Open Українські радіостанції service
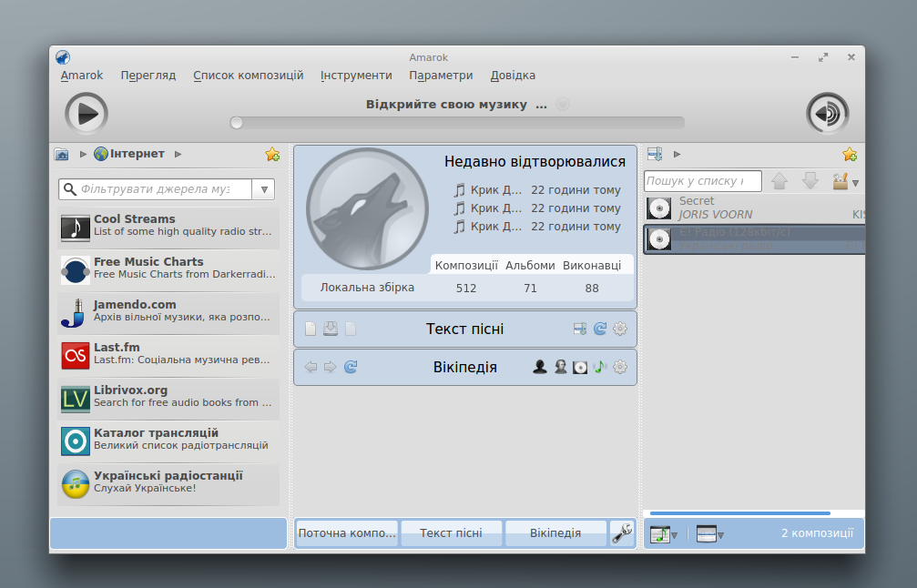 (x=168, y=484)
